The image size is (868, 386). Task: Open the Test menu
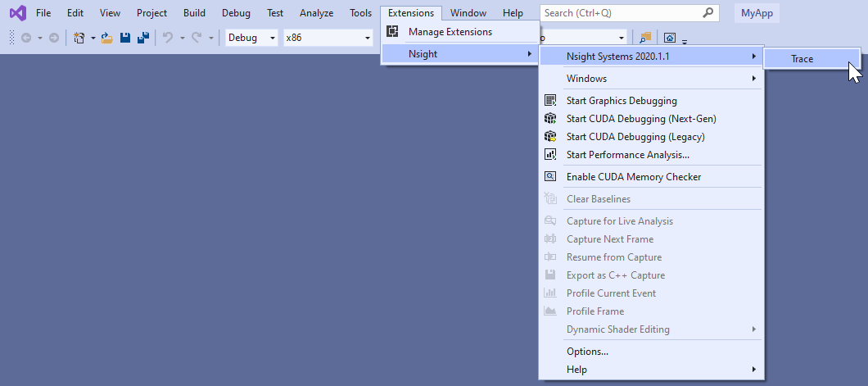point(275,13)
